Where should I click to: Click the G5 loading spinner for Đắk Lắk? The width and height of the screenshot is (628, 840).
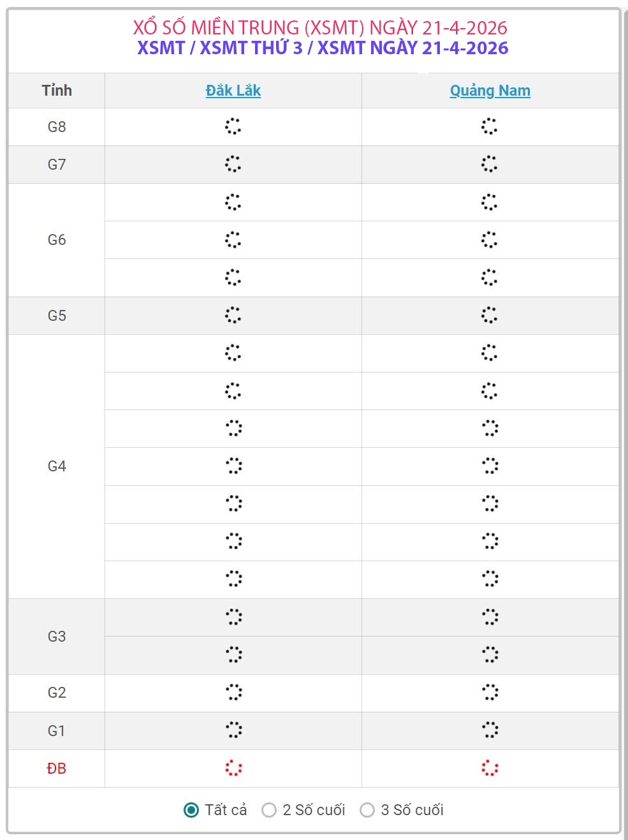tap(233, 315)
